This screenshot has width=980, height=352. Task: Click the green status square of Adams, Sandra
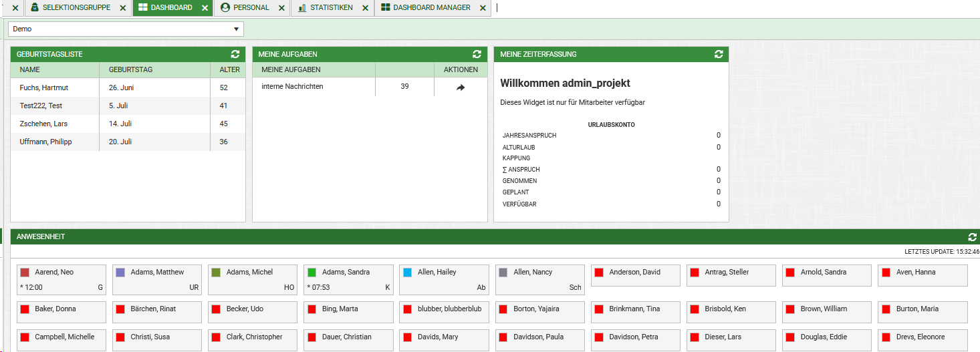tap(312, 273)
